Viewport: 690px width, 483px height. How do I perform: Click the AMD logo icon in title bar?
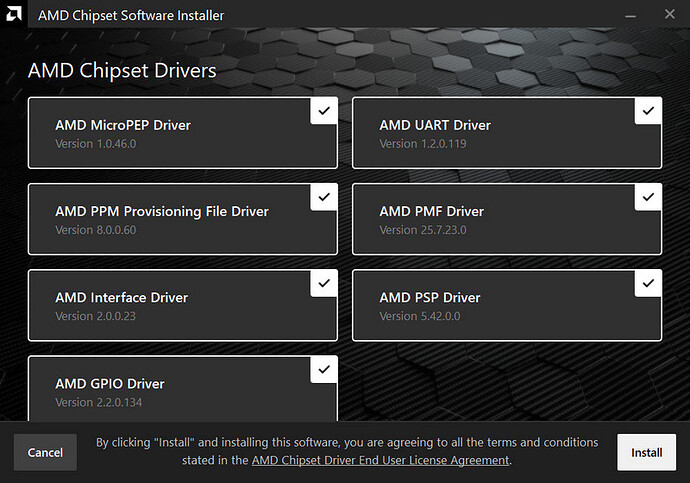pyautogui.click(x=14, y=14)
